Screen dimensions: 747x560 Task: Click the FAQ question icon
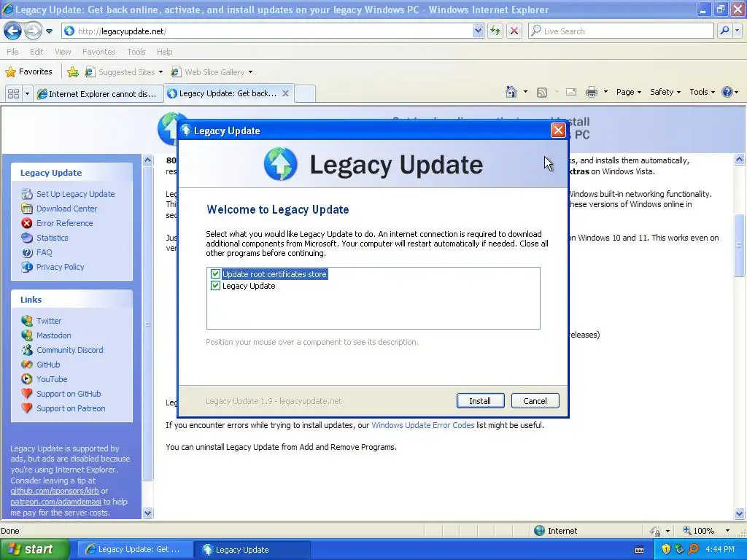pos(27,252)
